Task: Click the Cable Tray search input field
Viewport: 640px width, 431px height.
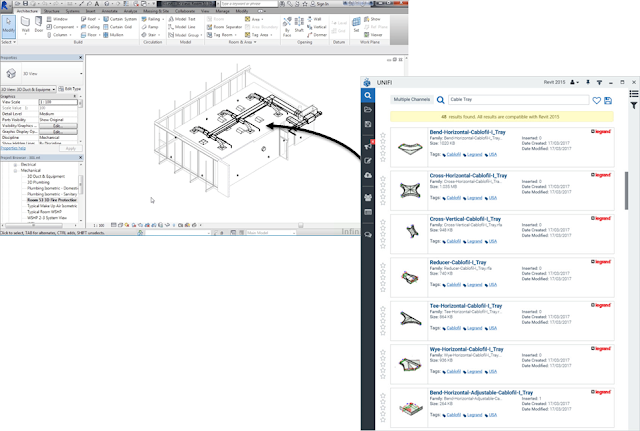Action: coord(518,100)
